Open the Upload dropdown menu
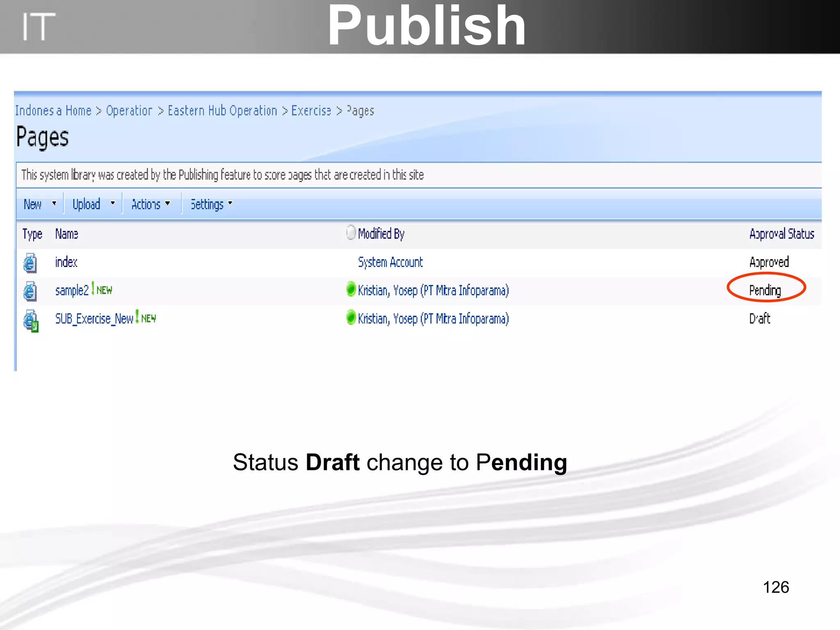The width and height of the screenshot is (840, 630). point(94,204)
